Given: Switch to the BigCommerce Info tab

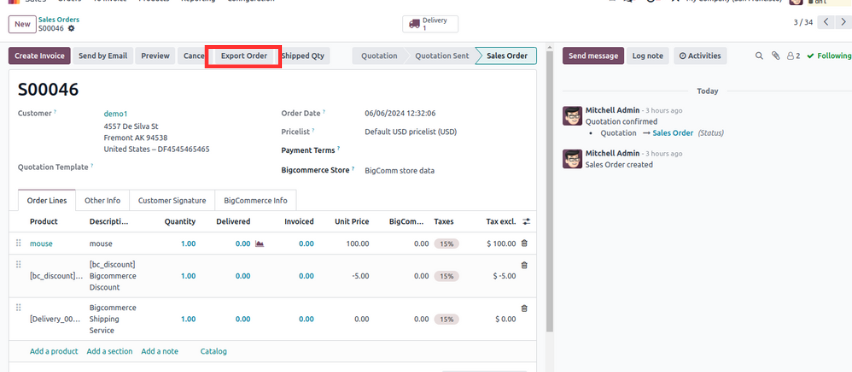Looking at the screenshot, I should pos(255,200).
